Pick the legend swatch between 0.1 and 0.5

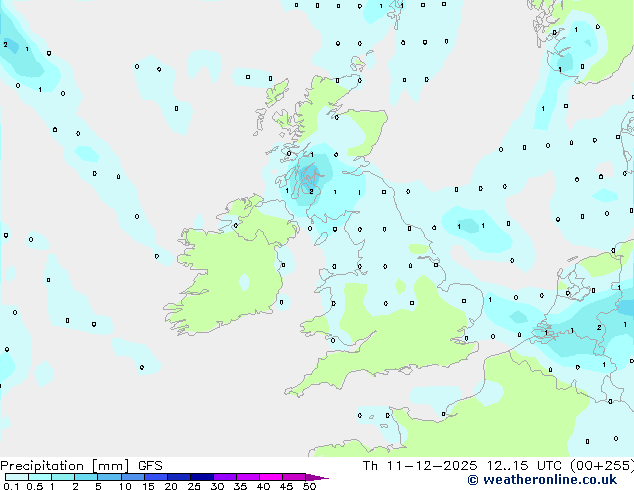[x=17, y=477]
